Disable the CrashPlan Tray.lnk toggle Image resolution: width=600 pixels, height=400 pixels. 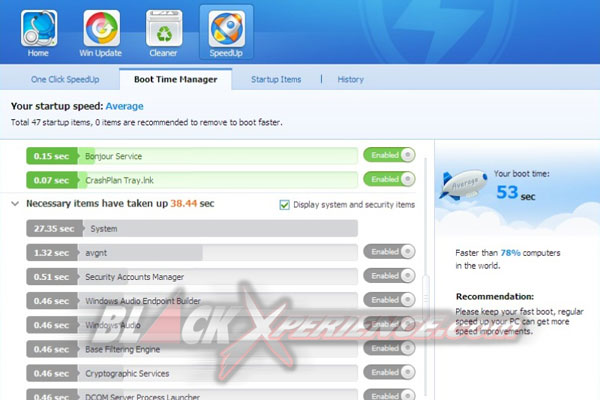389,179
